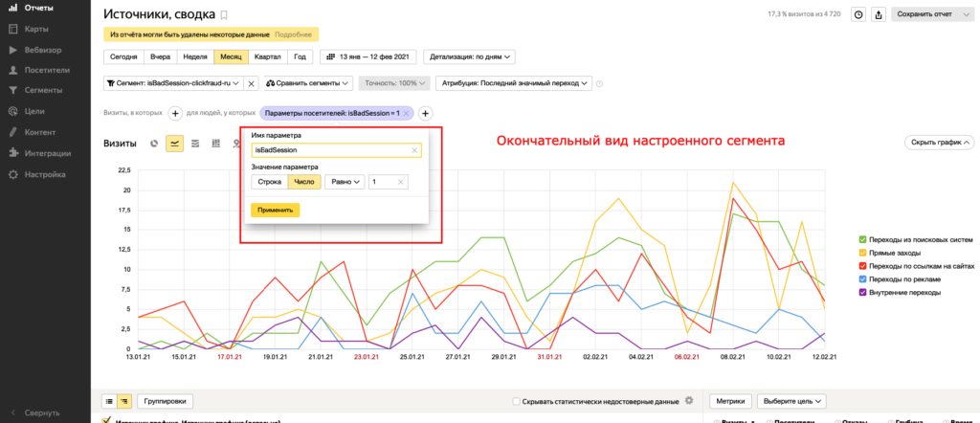Switch chart to stacked area view

(195, 144)
